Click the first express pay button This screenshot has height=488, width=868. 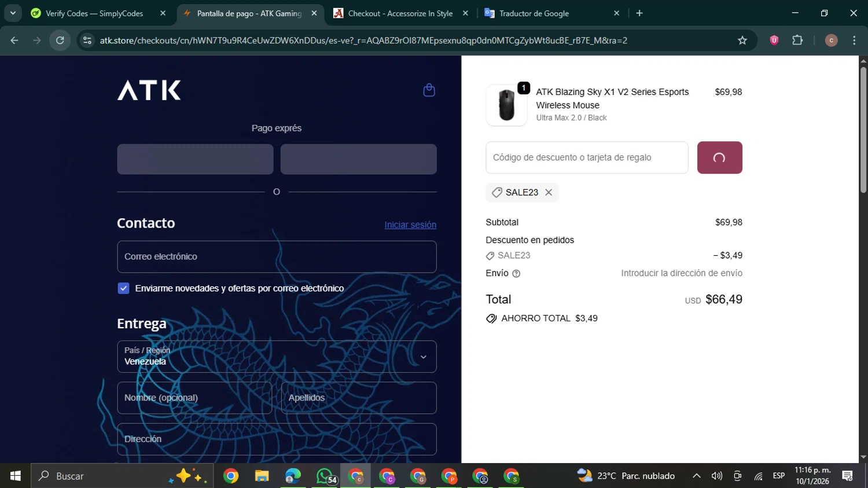[x=195, y=159]
